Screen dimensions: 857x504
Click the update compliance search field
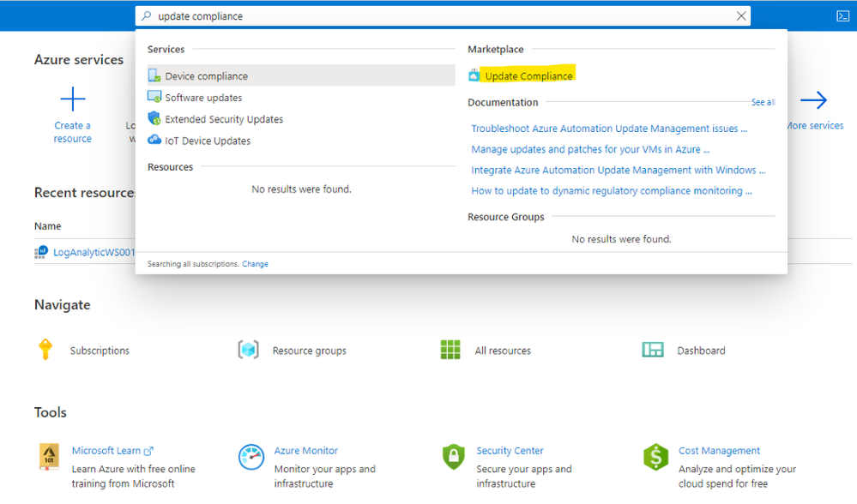pos(443,16)
